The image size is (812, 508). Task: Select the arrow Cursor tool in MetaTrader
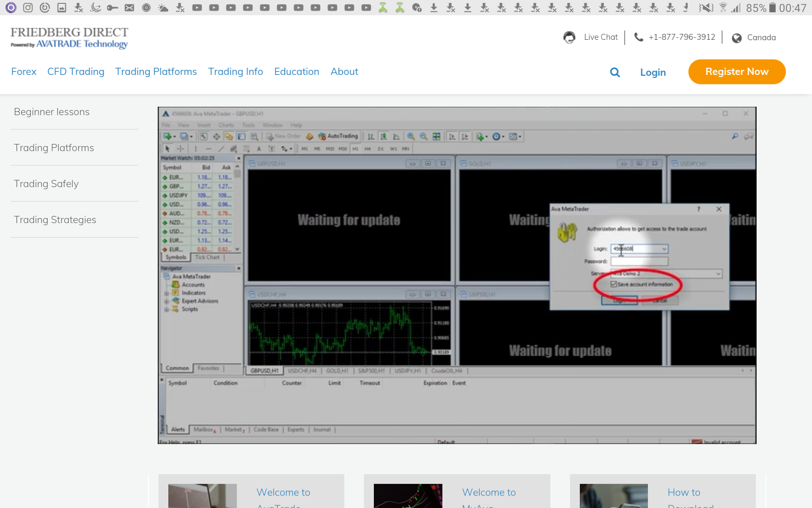tap(167, 149)
